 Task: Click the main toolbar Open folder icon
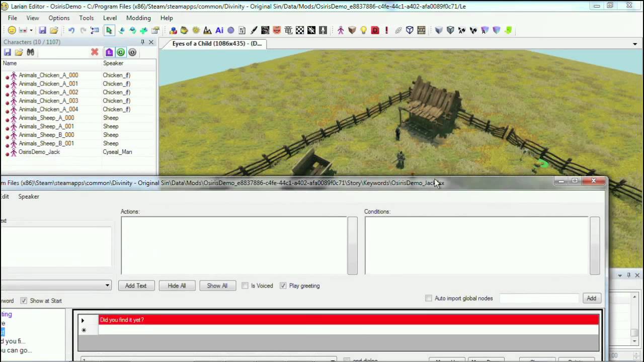(x=54, y=30)
